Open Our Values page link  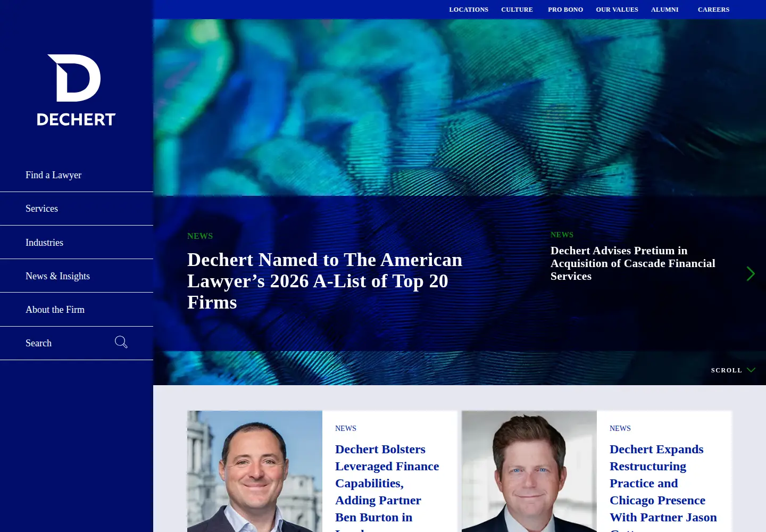point(617,10)
